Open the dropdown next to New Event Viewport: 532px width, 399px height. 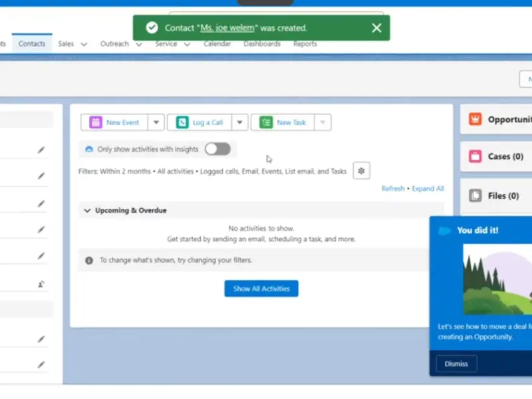point(156,122)
